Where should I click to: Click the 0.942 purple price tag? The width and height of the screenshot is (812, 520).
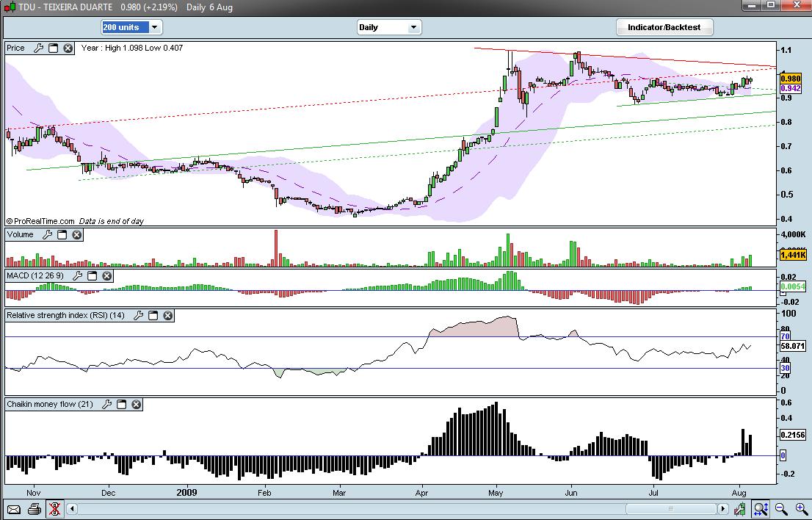[x=790, y=89]
